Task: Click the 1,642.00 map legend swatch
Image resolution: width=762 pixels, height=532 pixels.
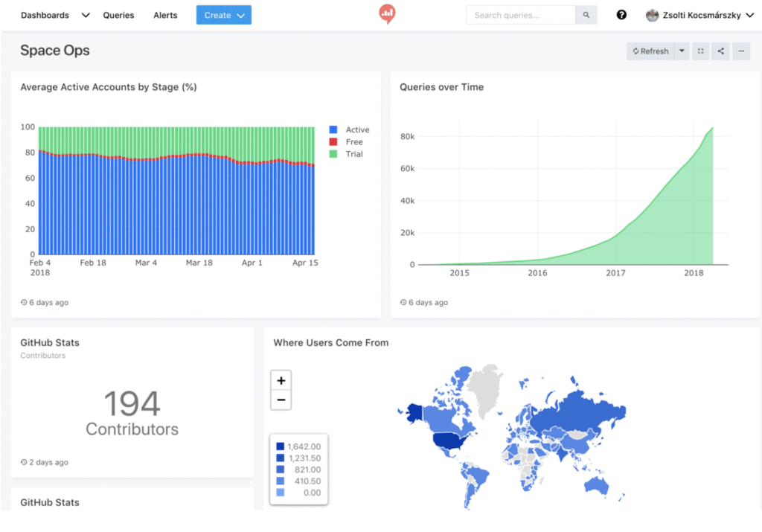Action: point(281,446)
